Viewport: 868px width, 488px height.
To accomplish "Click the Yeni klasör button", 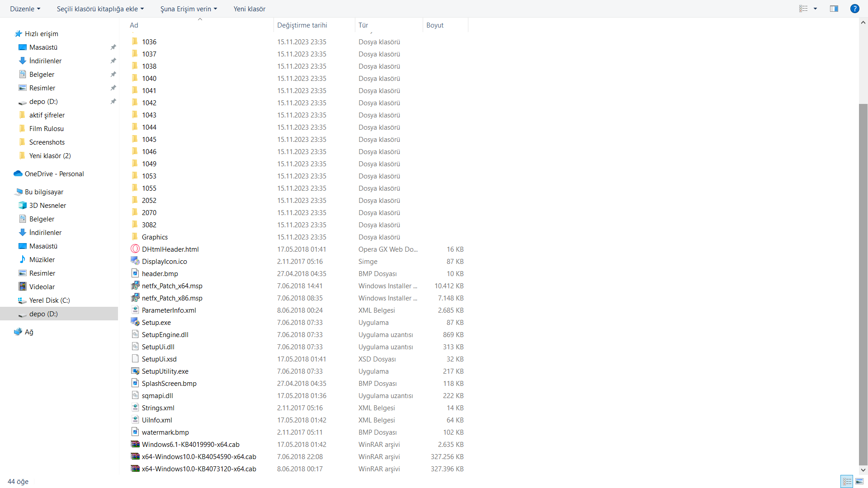I will coord(249,9).
